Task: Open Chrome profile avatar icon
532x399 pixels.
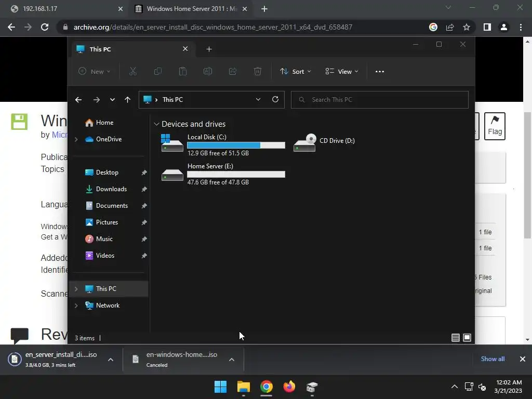Action: click(x=504, y=27)
